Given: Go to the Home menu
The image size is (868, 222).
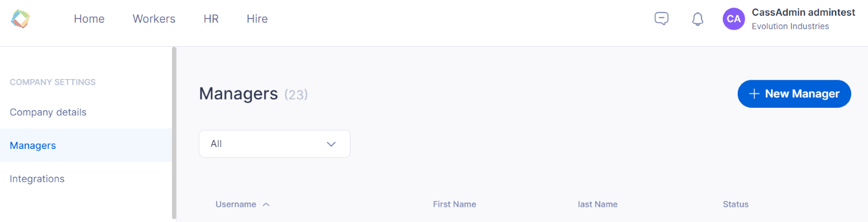Looking at the screenshot, I should 89,19.
